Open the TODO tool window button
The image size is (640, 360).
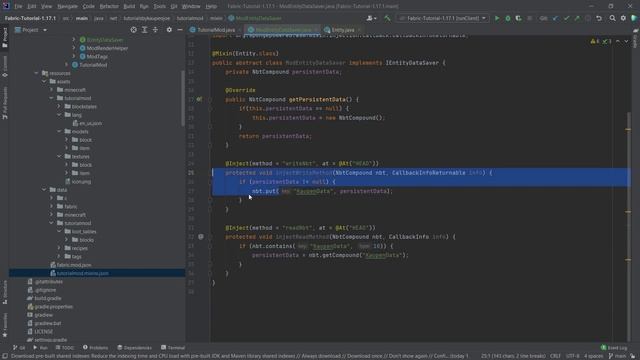[65, 348]
